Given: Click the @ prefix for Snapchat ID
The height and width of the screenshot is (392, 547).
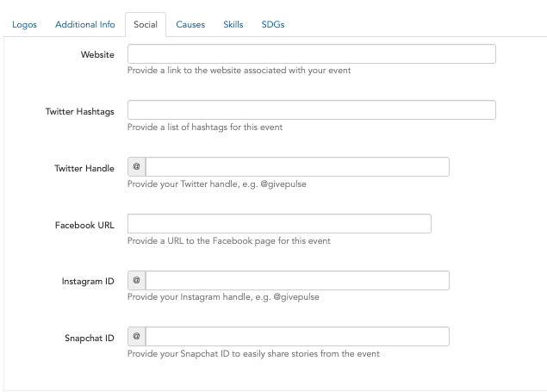Looking at the screenshot, I should 137,337.
